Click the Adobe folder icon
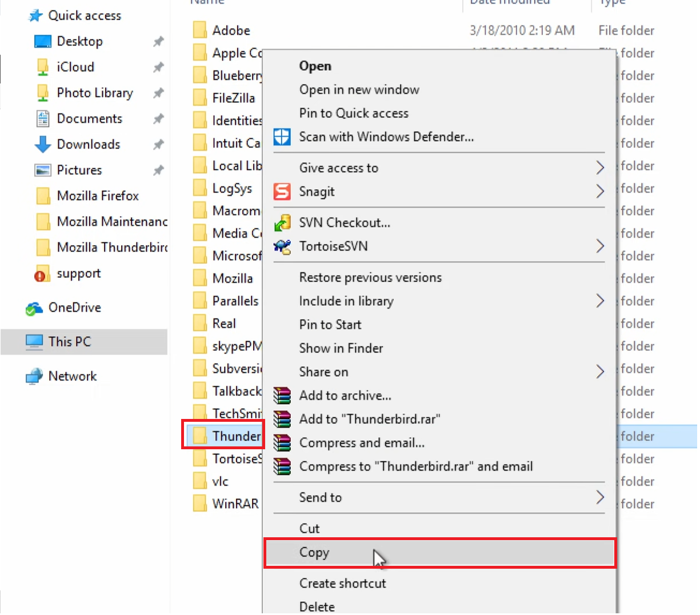 coord(199,30)
